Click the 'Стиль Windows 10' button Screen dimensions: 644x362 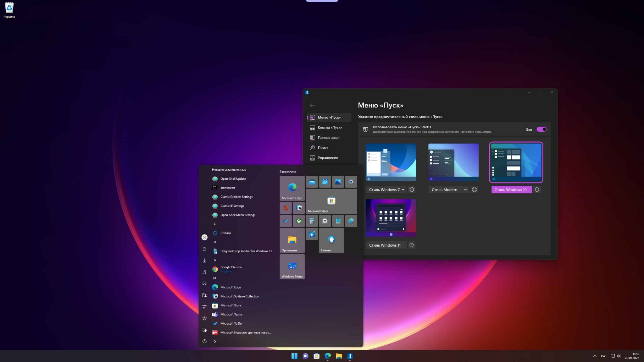(x=511, y=189)
